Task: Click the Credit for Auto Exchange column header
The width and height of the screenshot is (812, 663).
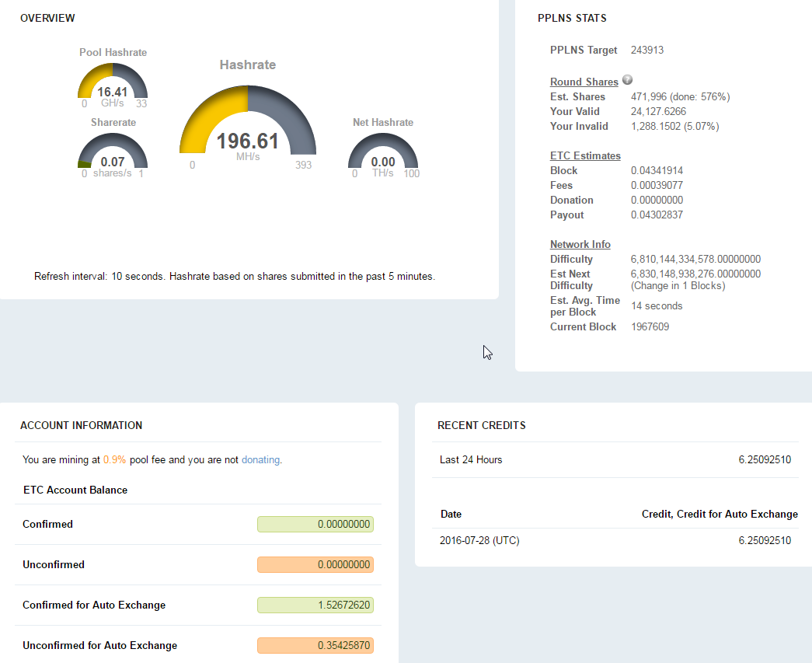Action: pos(719,514)
